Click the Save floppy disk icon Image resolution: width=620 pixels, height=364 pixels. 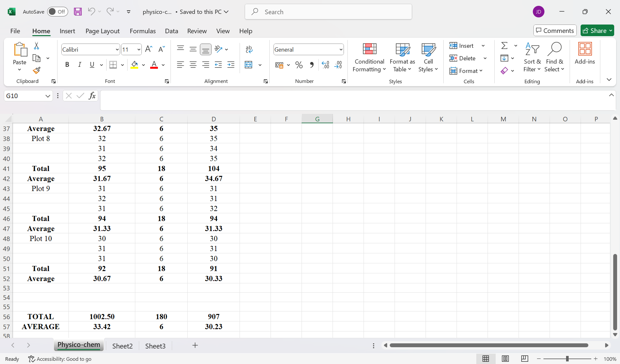point(77,12)
